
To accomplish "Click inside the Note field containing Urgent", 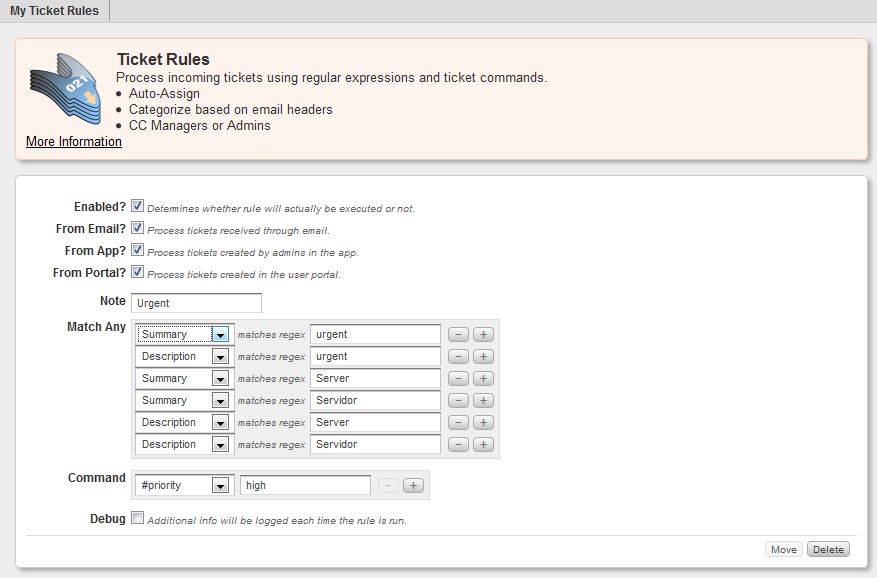I will [196, 301].
